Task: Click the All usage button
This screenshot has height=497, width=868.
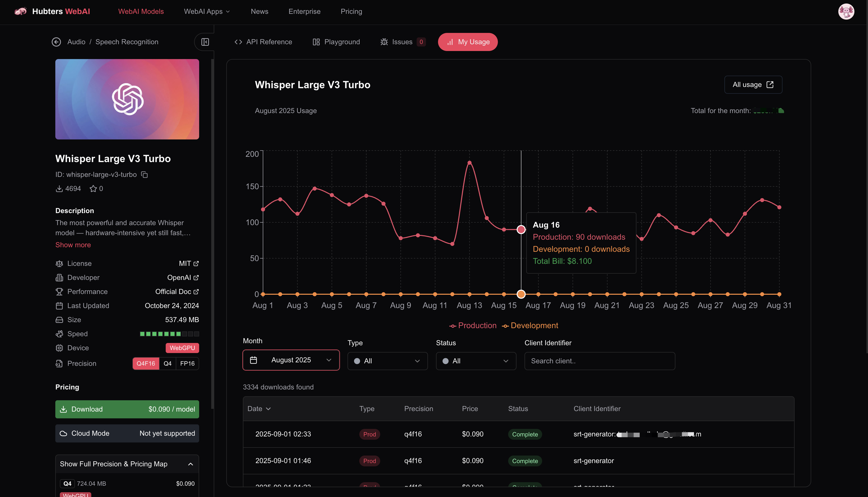Action: pyautogui.click(x=753, y=85)
